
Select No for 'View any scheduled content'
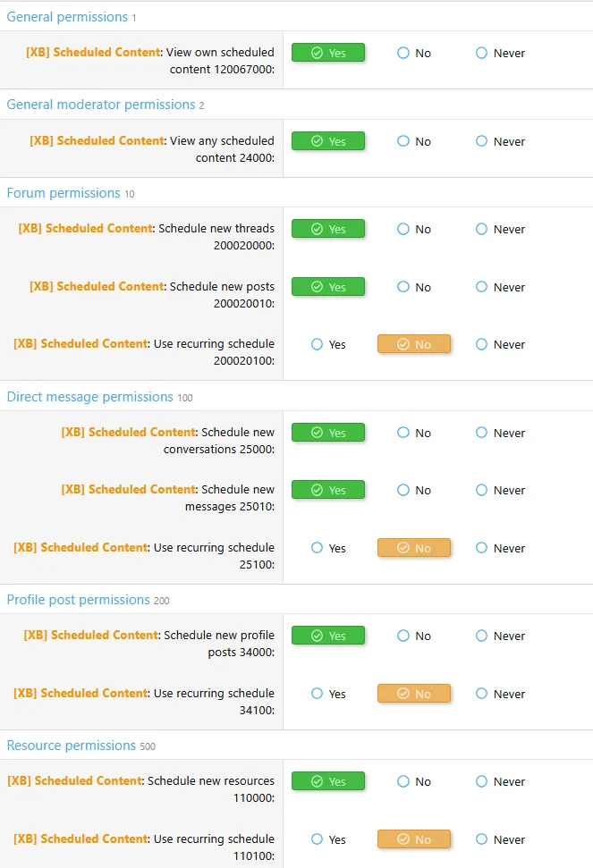[x=403, y=141]
